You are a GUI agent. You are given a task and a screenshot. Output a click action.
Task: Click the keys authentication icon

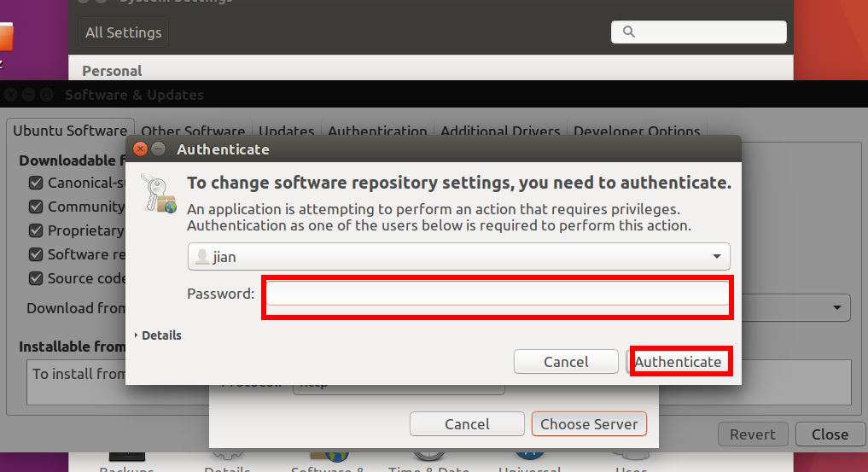coord(159,193)
